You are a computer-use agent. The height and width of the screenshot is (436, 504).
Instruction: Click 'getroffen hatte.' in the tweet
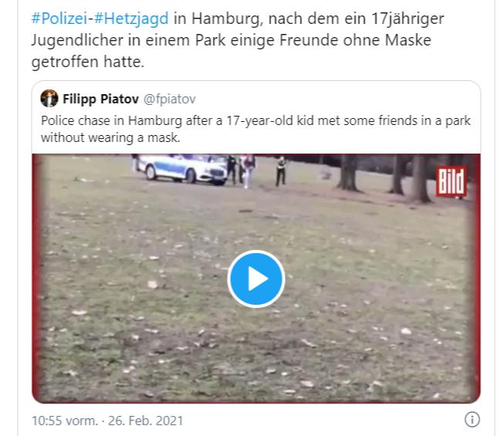[87, 62]
